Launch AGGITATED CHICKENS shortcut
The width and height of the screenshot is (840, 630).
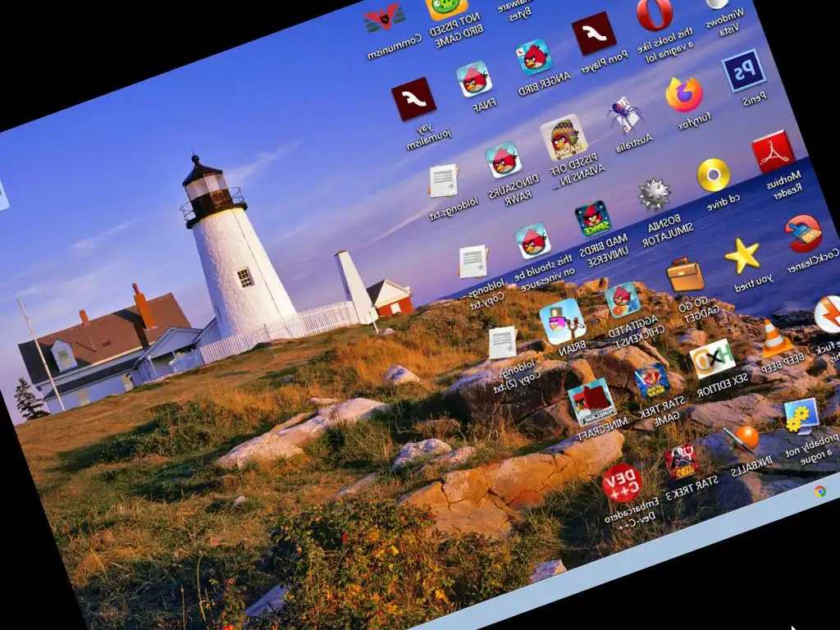(x=623, y=300)
